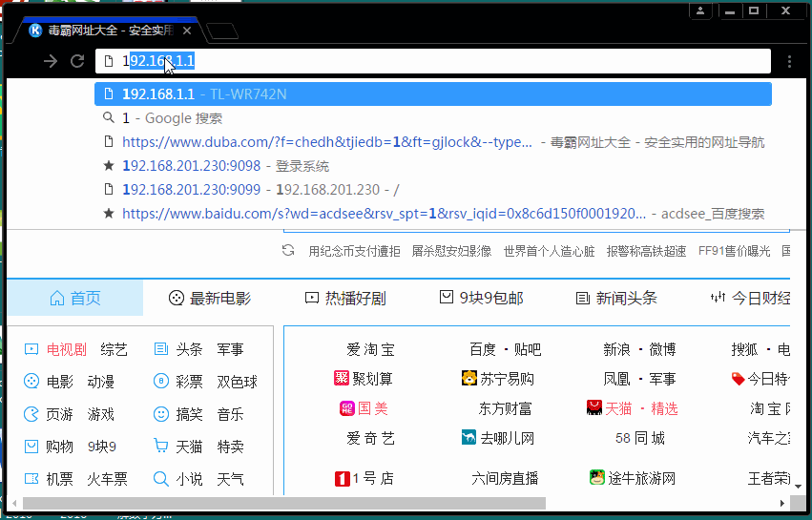Switch to the 首页 navigation tab
Screen dimensions: 812x520
(x=75, y=298)
